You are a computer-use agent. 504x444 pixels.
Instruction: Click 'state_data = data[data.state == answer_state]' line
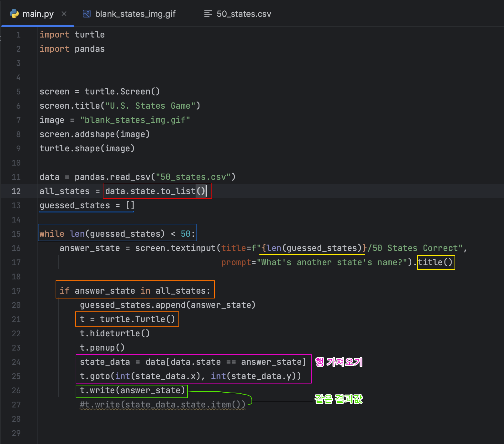tap(193, 362)
